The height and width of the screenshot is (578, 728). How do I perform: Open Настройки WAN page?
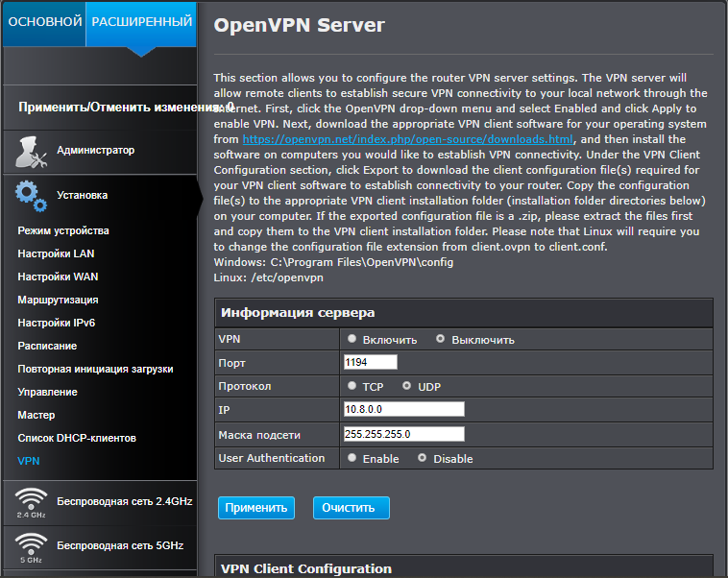[58, 277]
